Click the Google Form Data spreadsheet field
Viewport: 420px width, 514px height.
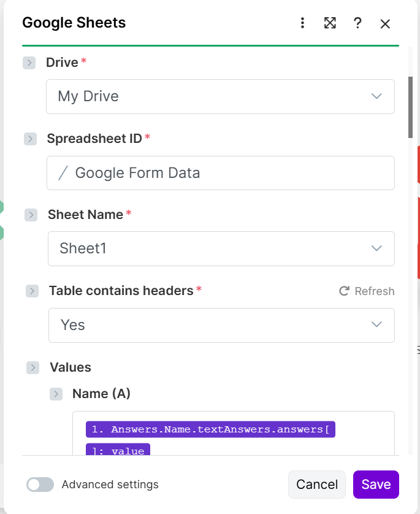[x=221, y=173]
